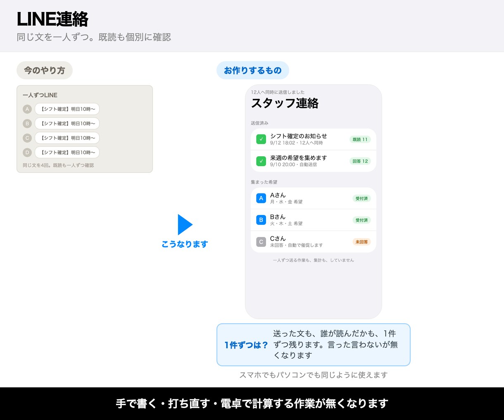
Task: Click the 一人ずつ送る作業も、集計も、していません note
Action: point(314,260)
